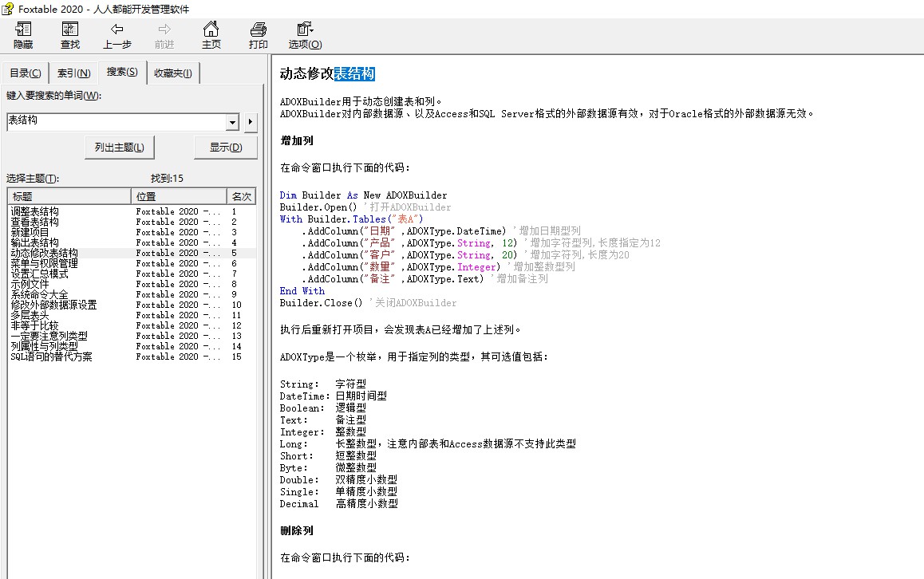Sort results by 名次 column header
Screen dimensions: 924x579
[x=242, y=196]
